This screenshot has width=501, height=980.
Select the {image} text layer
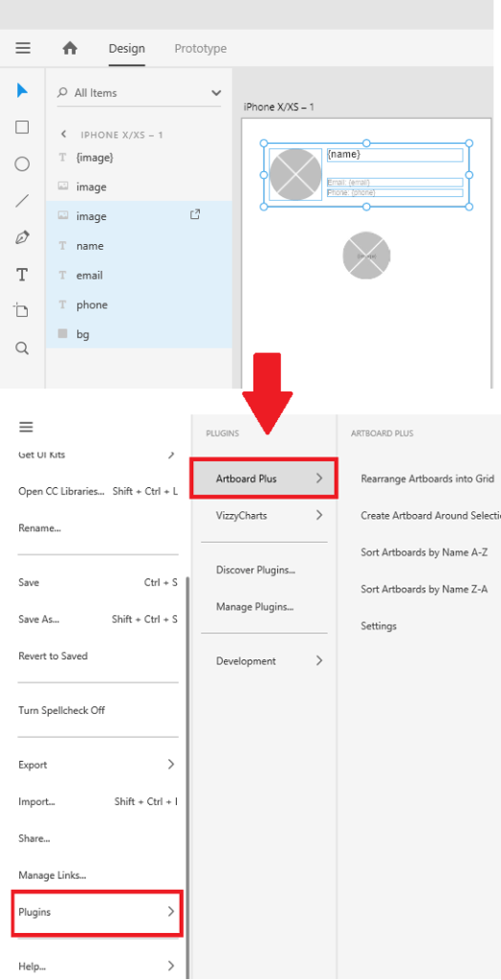139,158
